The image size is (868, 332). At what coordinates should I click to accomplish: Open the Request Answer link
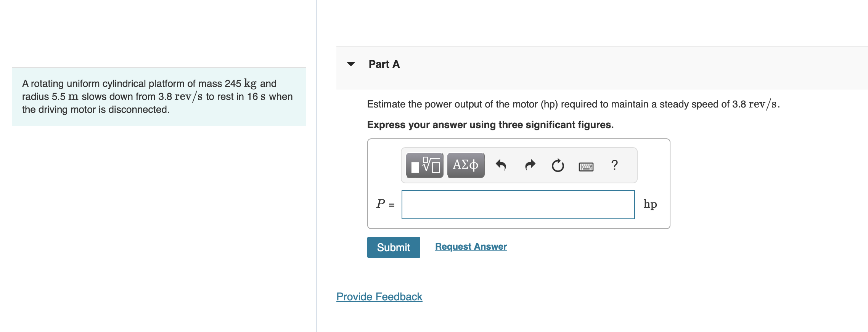[471, 247]
